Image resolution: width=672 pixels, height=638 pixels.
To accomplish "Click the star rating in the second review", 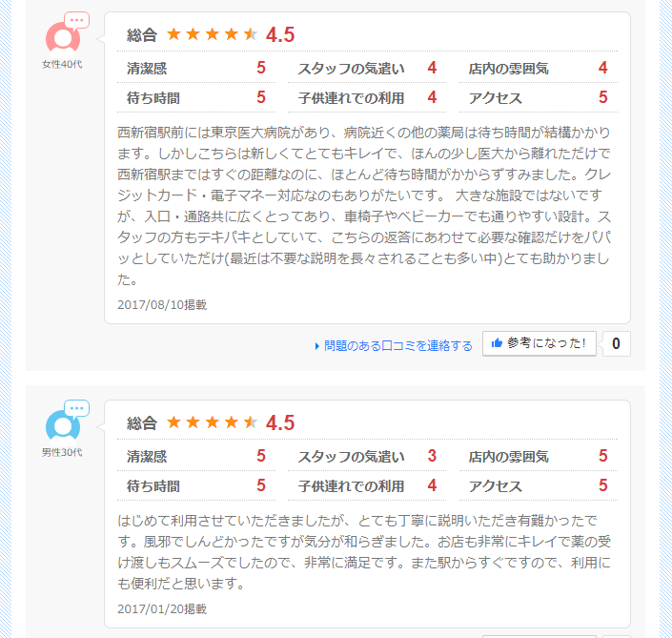I will (212, 422).
